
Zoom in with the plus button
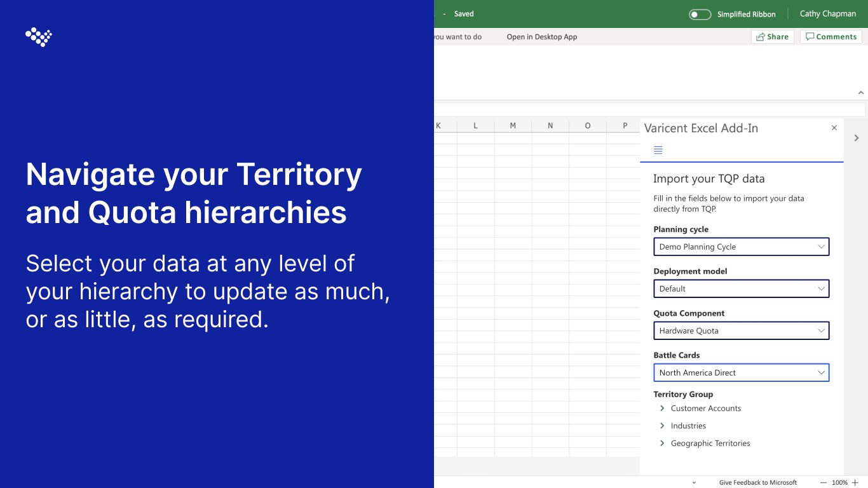tap(855, 482)
